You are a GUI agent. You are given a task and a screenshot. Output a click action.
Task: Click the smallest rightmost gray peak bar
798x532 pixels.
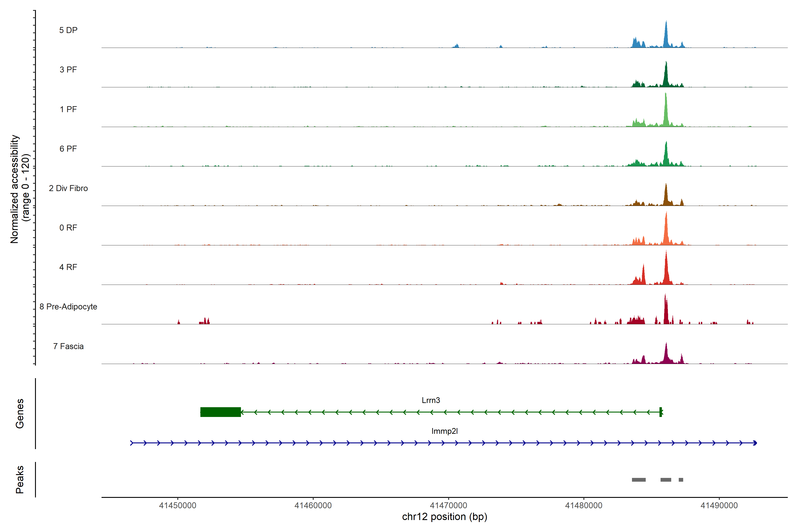click(681, 480)
